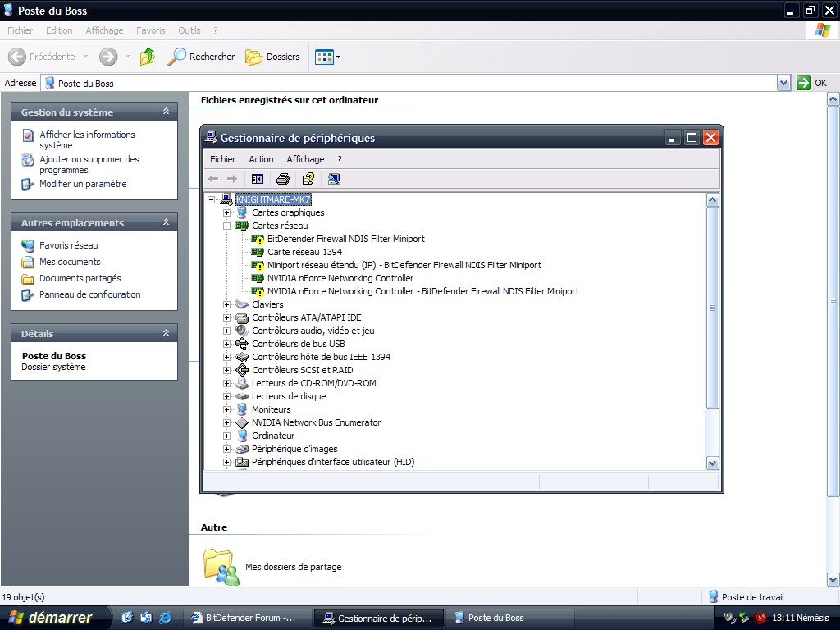Open Afficher les informations système link
840x630 pixels.
point(87,139)
